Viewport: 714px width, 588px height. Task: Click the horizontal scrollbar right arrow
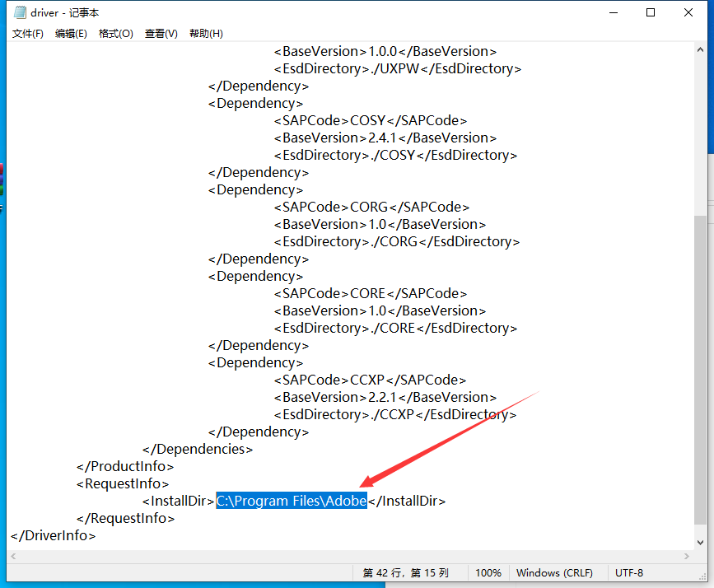click(687, 556)
